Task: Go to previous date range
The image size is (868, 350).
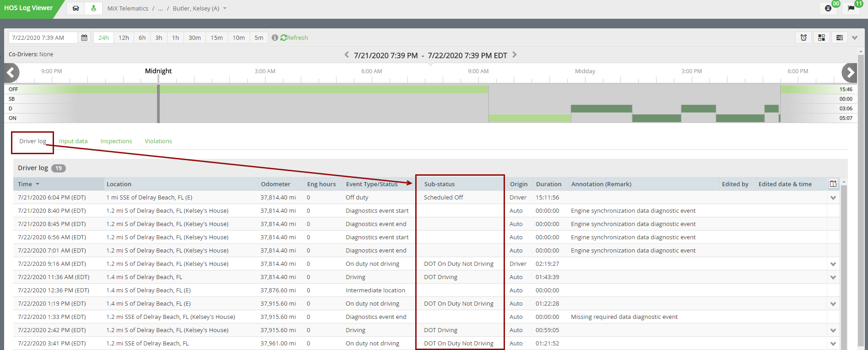Action: pos(347,55)
